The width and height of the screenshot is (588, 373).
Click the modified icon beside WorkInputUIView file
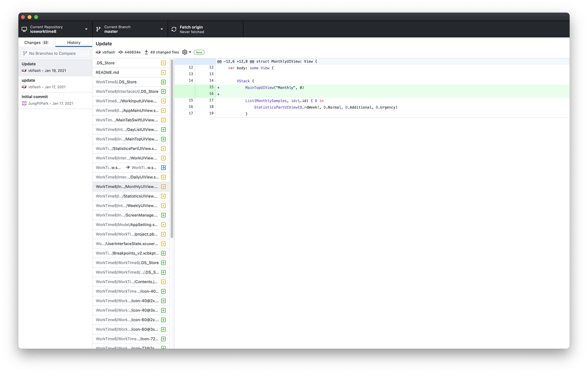point(164,101)
